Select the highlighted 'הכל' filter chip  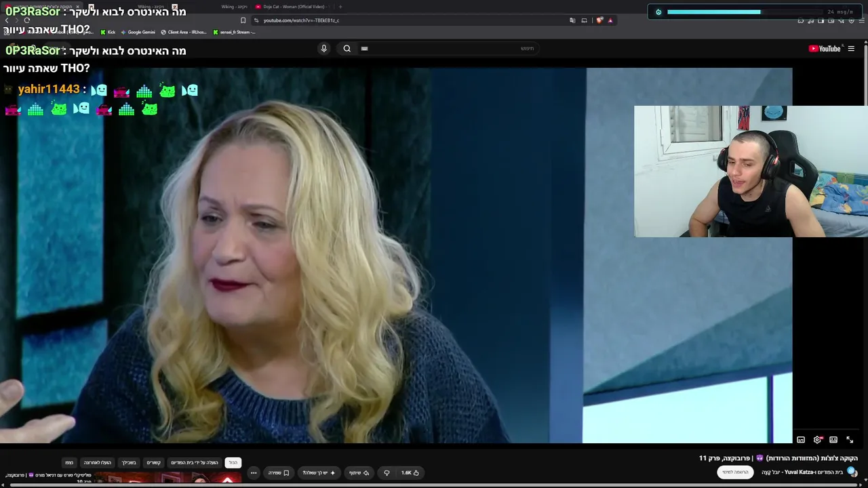tap(233, 462)
